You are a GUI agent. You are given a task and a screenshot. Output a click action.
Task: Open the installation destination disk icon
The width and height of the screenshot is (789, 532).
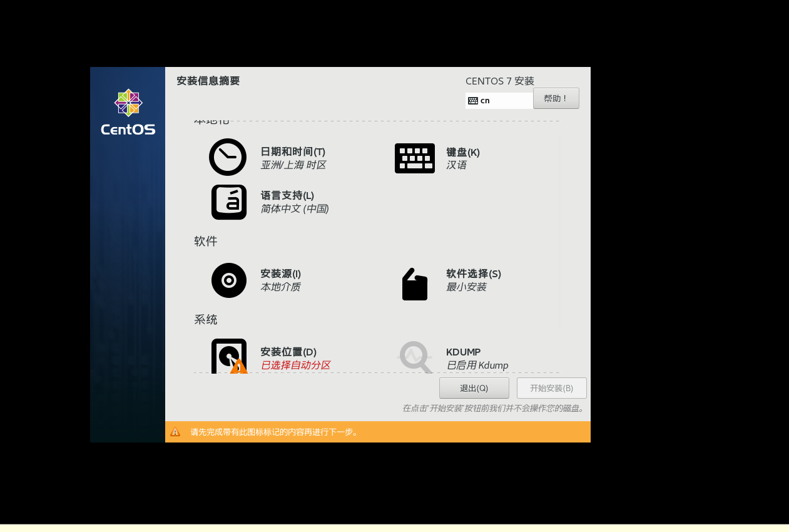(x=230, y=356)
